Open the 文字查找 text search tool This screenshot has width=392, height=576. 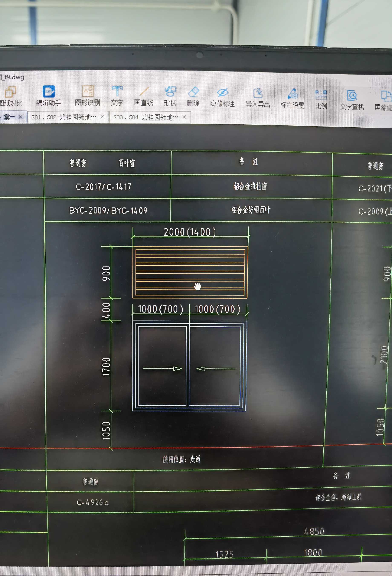[x=352, y=100]
